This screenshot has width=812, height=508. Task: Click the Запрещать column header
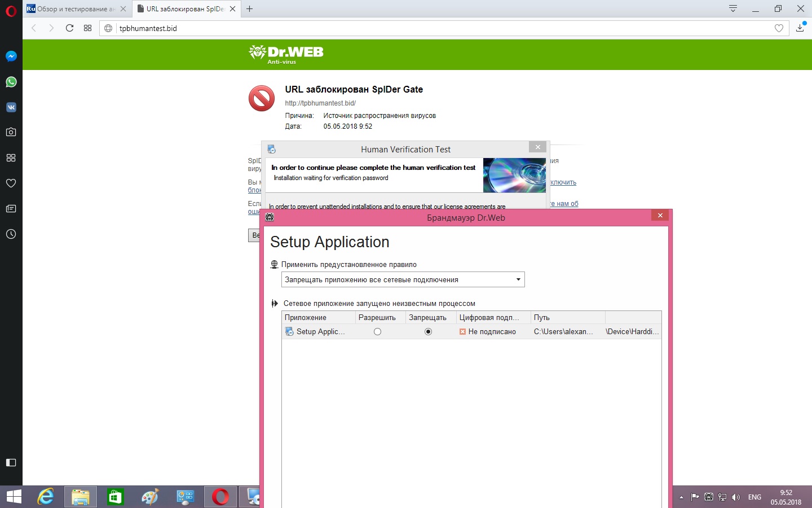(x=431, y=317)
